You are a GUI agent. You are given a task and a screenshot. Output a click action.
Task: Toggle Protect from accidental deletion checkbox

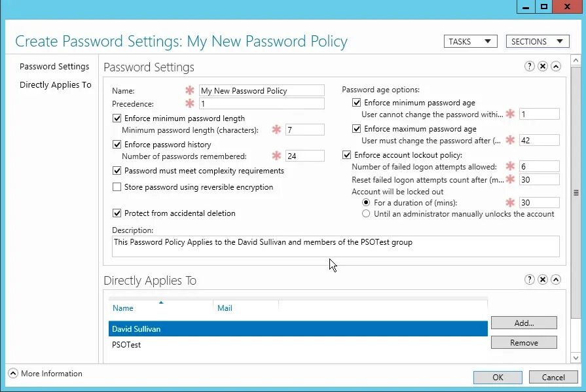coord(118,213)
